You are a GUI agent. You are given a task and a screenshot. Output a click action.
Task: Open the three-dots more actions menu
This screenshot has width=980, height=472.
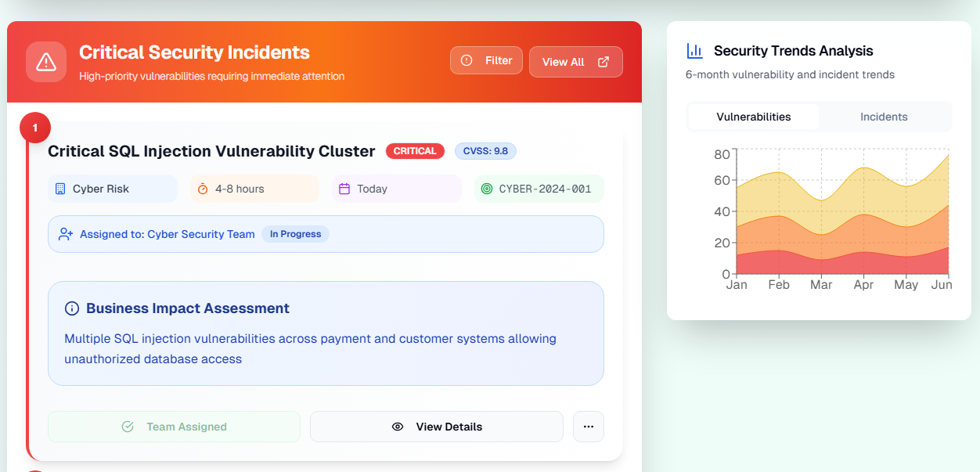click(x=589, y=427)
